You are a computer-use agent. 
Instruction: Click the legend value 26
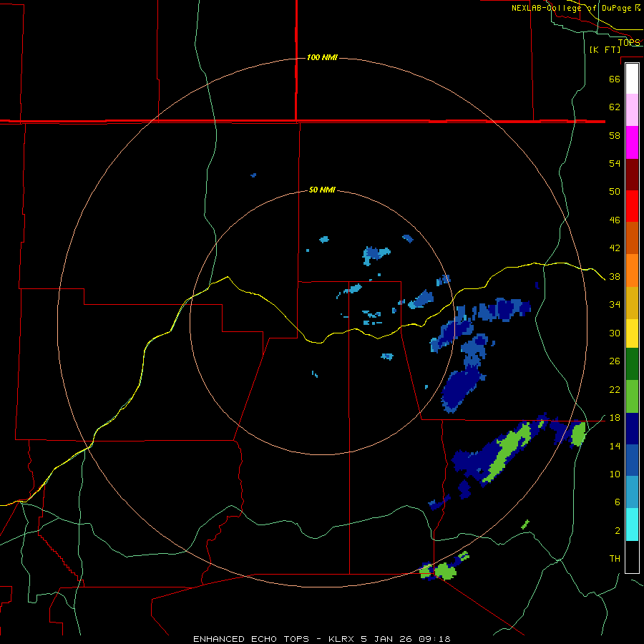(x=615, y=361)
